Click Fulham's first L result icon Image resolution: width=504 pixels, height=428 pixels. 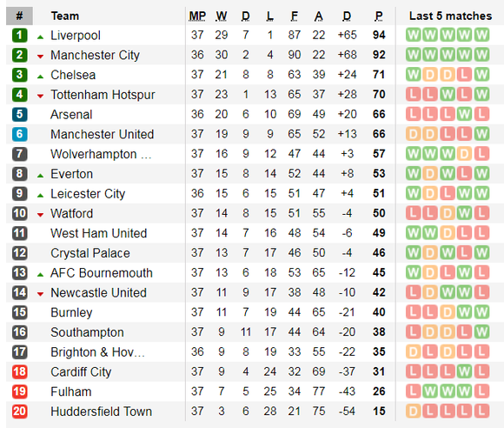coord(413,391)
